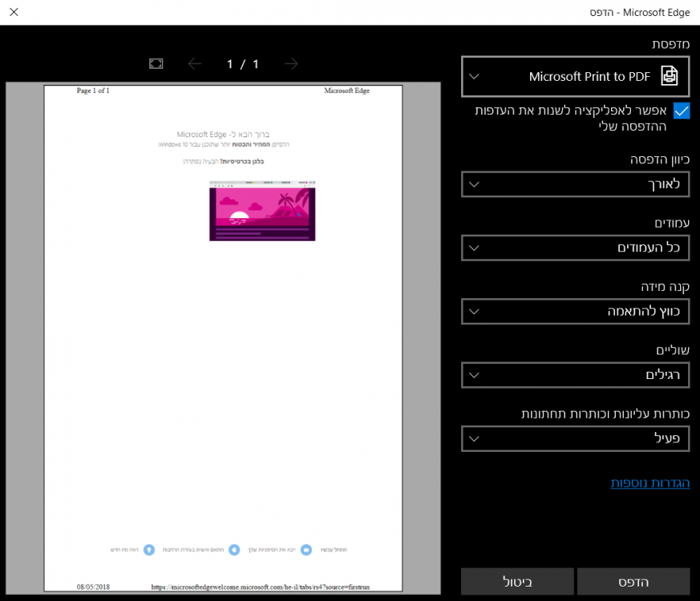Image resolution: width=700 pixels, height=601 pixels.
Task: Click the עמודים pages label
Action: pos(672,223)
